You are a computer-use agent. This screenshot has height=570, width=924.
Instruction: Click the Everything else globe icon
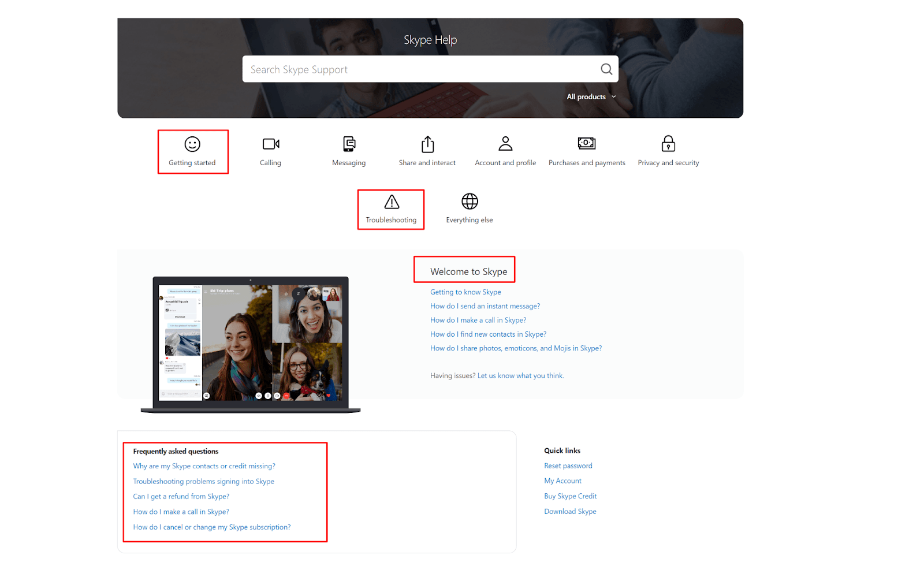coord(470,202)
